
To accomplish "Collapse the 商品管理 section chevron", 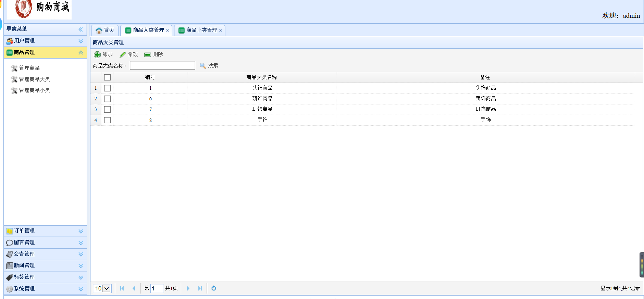I will tap(81, 52).
